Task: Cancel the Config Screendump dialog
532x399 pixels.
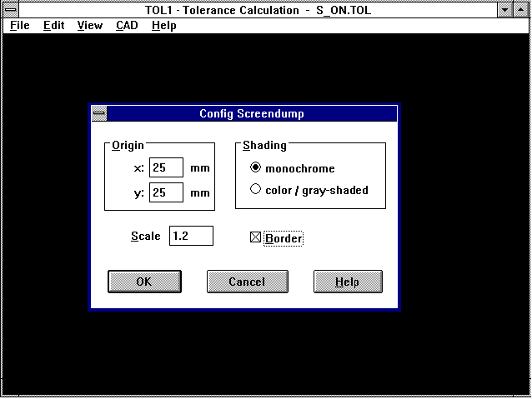Action: [x=247, y=282]
